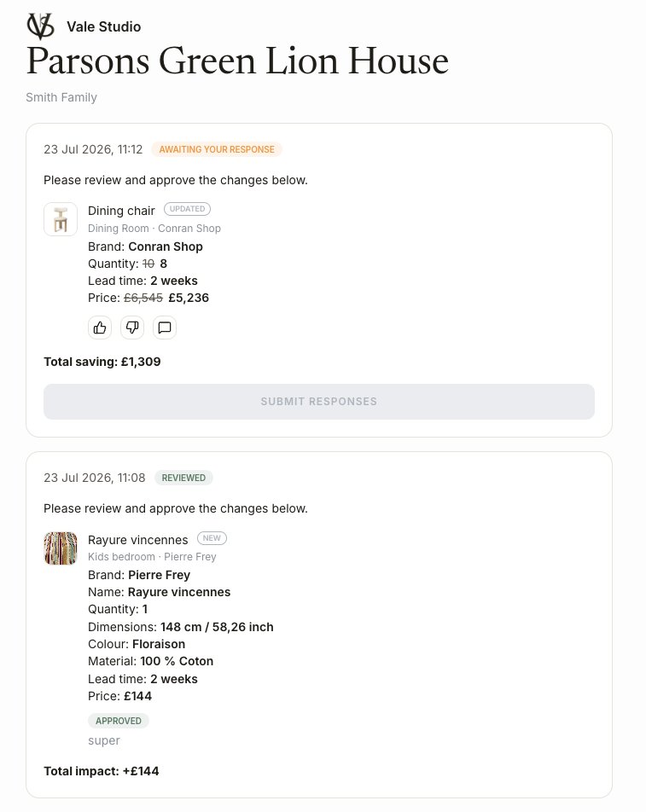Click the Approved badge under Rayure vincennes
The image size is (646, 812).
click(x=118, y=721)
